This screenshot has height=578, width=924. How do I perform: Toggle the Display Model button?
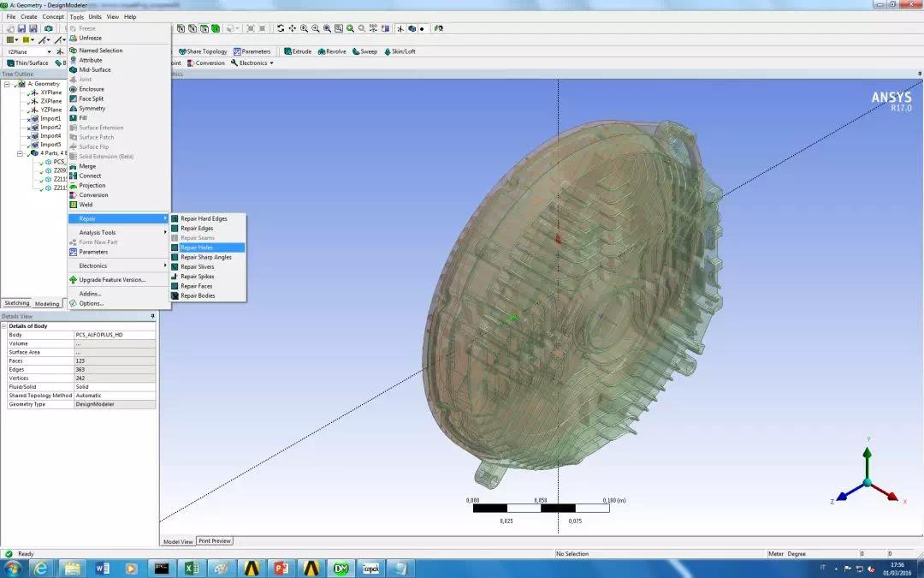point(412,28)
